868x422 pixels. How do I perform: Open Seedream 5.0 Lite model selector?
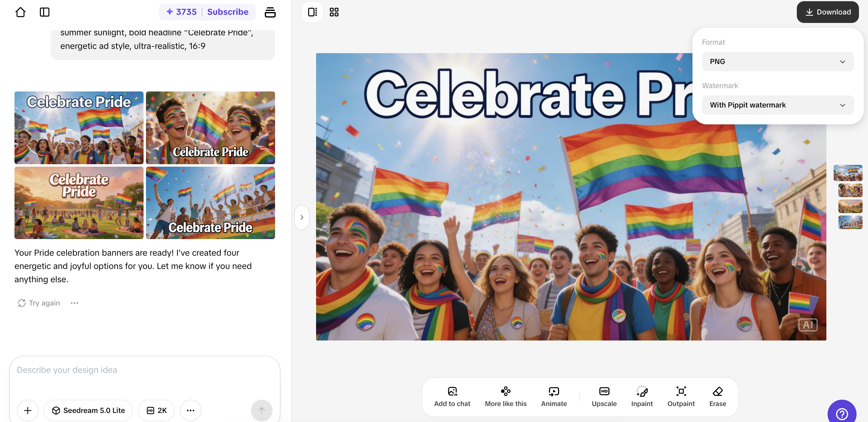[88, 410]
